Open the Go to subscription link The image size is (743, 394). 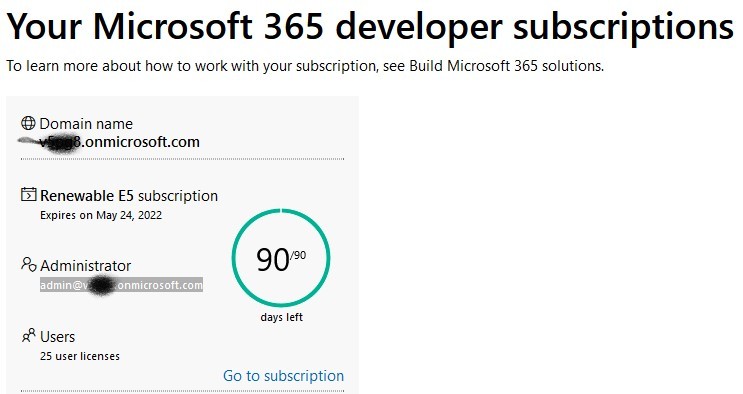283,376
